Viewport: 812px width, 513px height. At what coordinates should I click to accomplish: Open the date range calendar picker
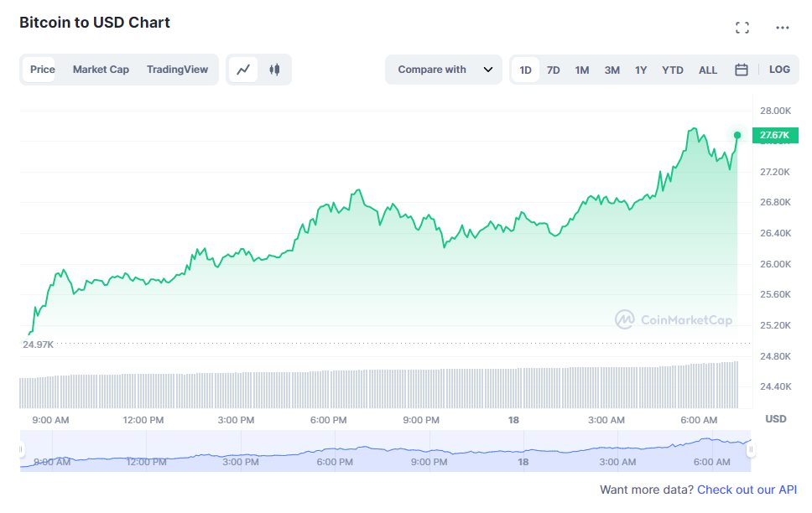[742, 70]
